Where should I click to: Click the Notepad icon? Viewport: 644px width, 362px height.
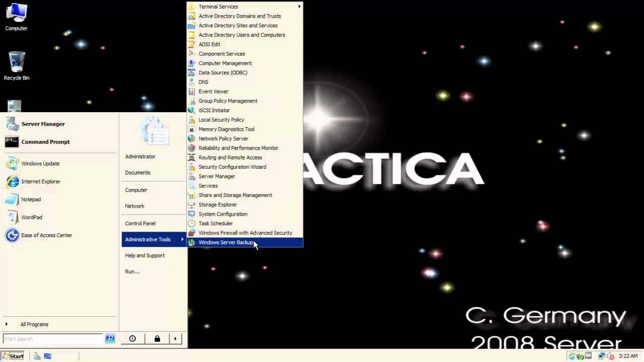[x=12, y=200]
